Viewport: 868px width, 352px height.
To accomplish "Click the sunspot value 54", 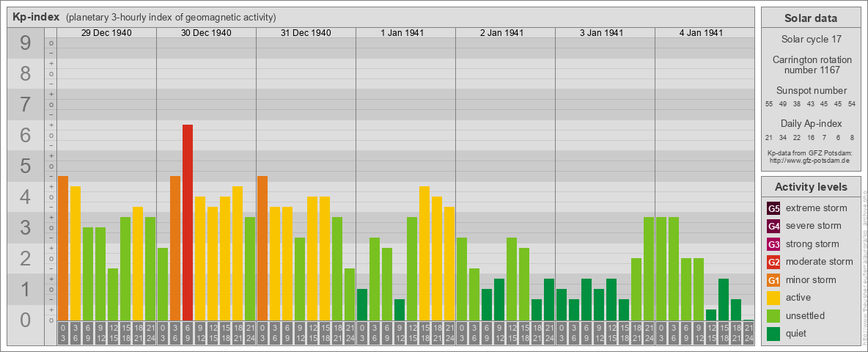I will click(851, 104).
